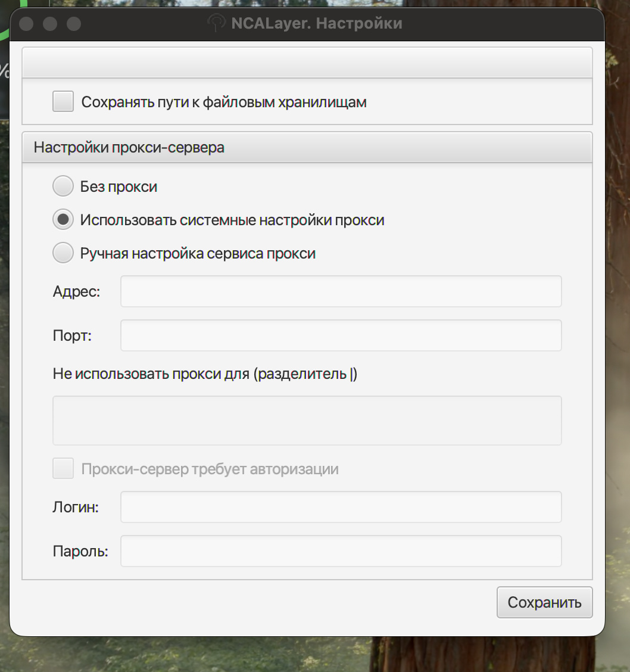This screenshot has height=672, width=630.
Task: Toggle 'Прокси-сервер требует авторизации' checkbox
Action: (63, 468)
